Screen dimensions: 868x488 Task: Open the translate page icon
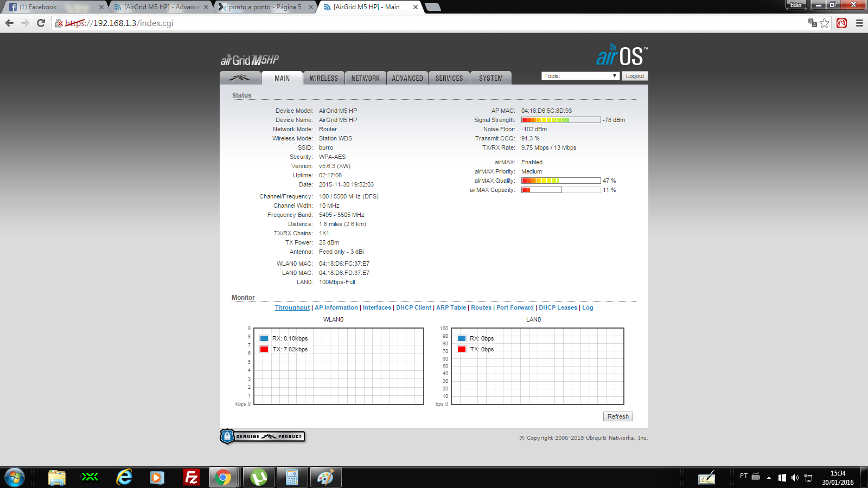[x=812, y=23]
